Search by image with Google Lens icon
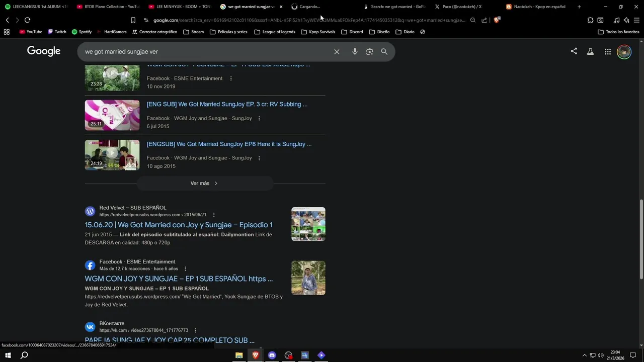The height and width of the screenshot is (362, 644). [370, 52]
